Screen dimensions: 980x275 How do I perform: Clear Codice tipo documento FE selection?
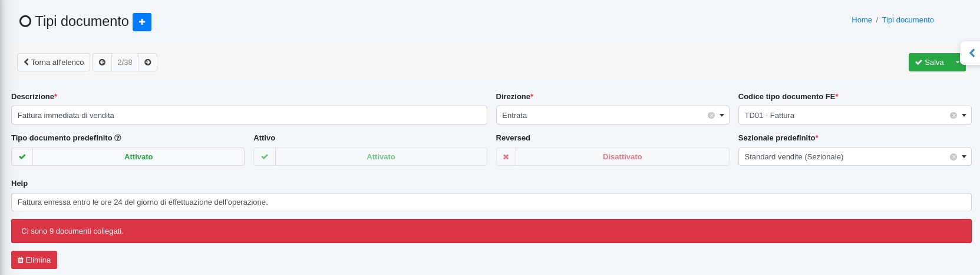coord(953,116)
